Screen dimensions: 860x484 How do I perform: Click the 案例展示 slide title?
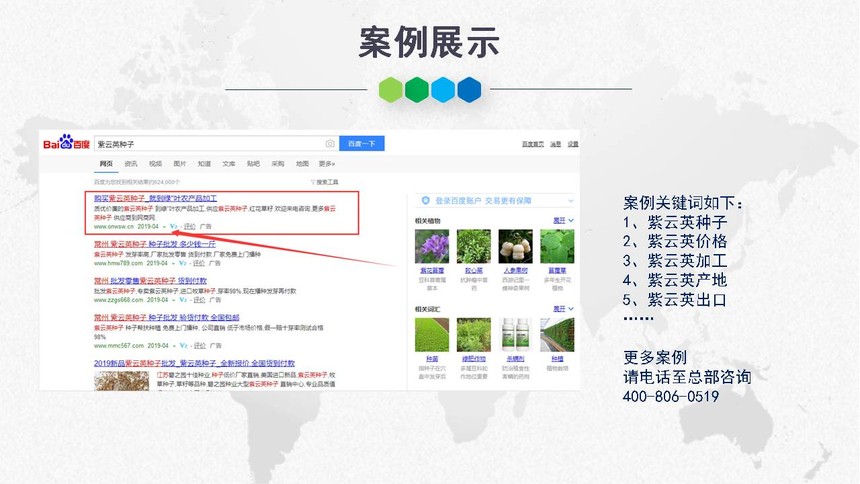[429, 42]
